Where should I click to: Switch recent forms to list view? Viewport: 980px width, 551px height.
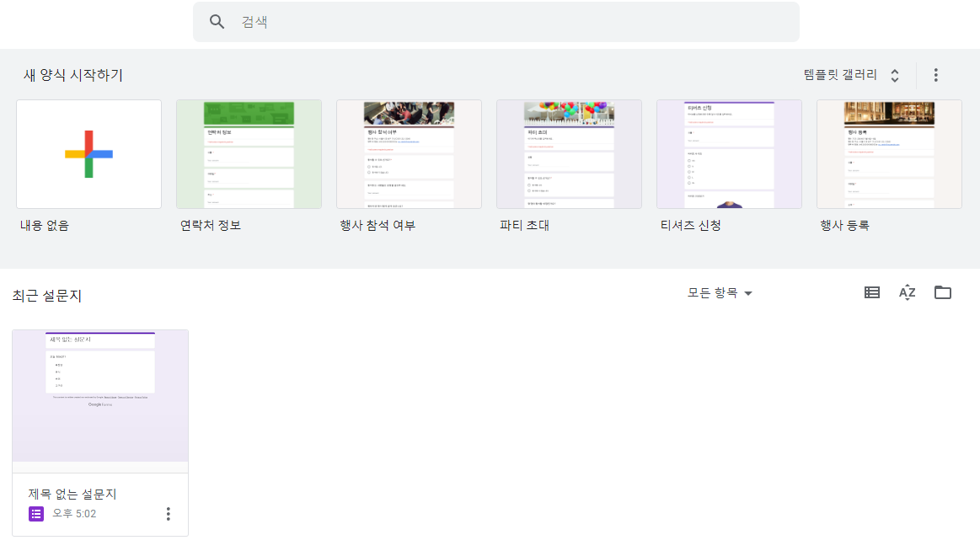coord(871,292)
